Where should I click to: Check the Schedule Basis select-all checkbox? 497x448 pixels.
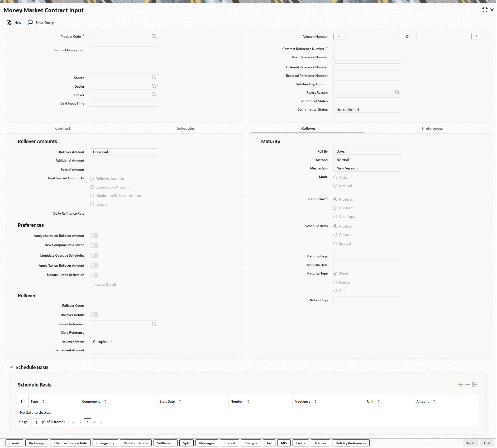(x=23, y=402)
